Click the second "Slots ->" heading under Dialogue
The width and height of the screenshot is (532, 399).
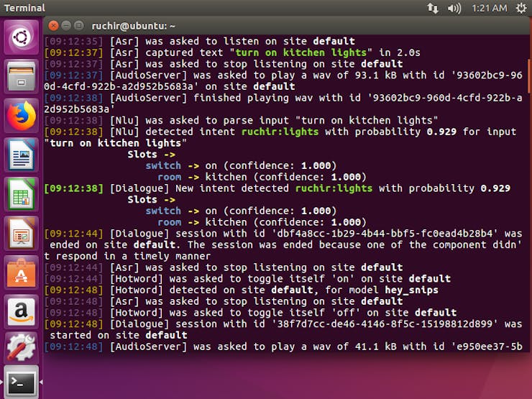(x=151, y=200)
